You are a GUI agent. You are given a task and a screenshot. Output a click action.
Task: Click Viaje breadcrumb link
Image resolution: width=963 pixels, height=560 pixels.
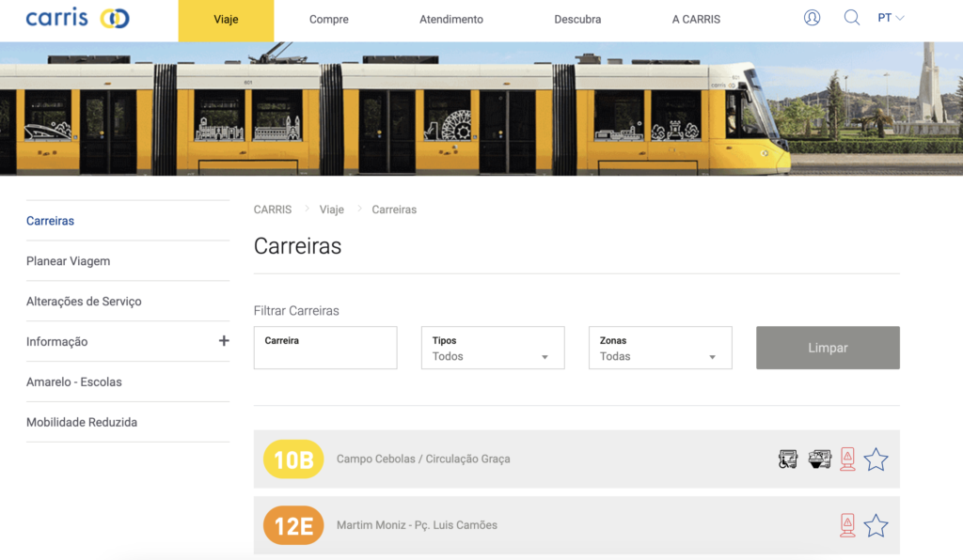point(332,210)
